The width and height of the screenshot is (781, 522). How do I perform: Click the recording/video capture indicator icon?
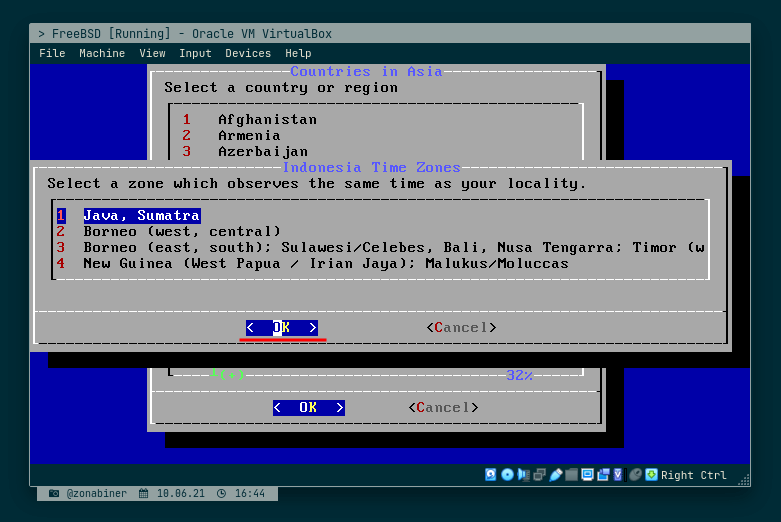pos(604,475)
